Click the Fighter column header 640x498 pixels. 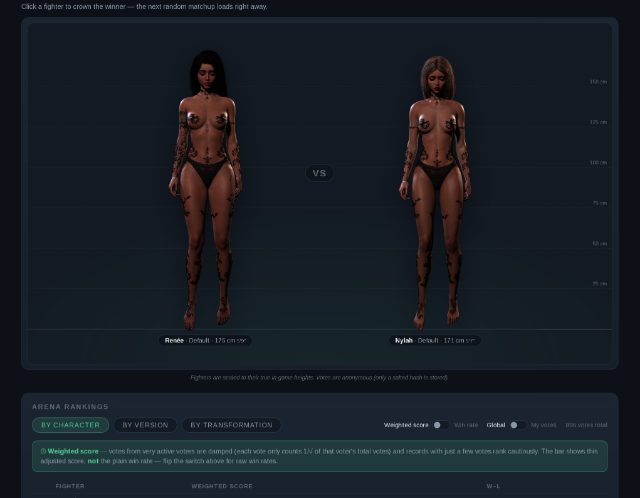pyautogui.click(x=70, y=486)
